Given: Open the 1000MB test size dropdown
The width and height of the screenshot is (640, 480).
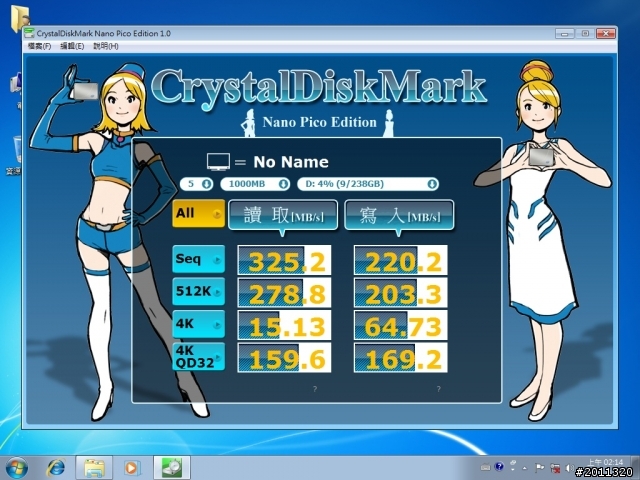Looking at the screenshot, I should coord(255,184).
